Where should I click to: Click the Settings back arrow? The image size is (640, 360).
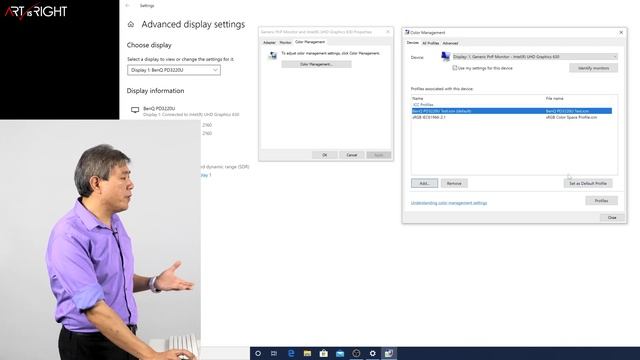coord(128,6)
